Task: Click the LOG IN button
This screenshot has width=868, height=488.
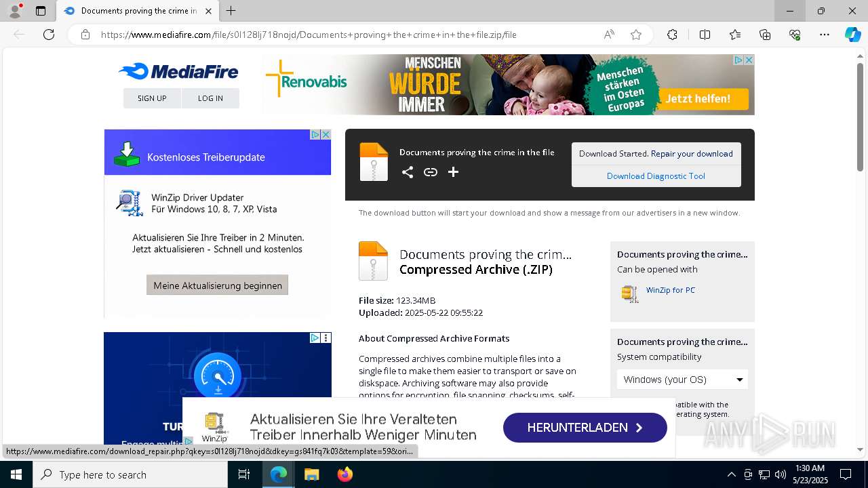Action: [x=210, y=98]
